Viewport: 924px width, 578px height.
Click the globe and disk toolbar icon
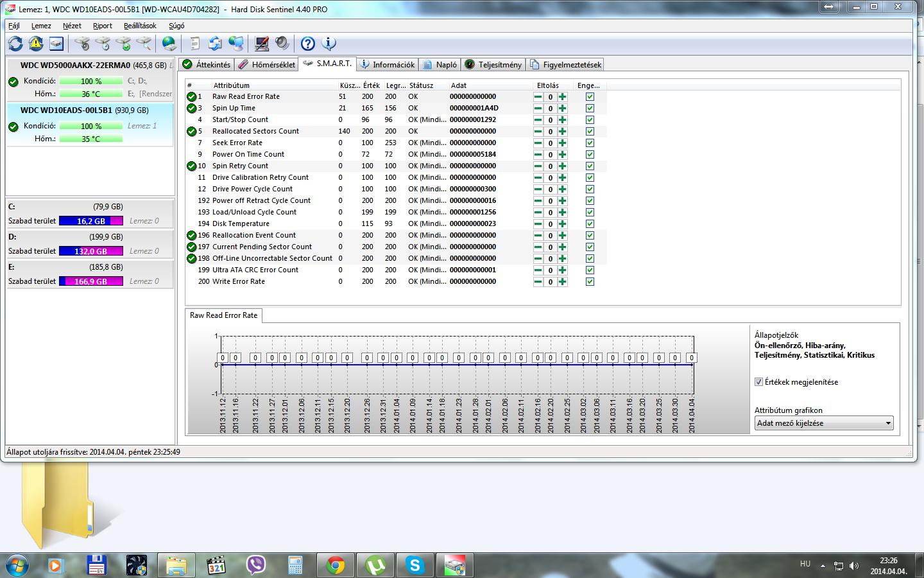(169, 44)
